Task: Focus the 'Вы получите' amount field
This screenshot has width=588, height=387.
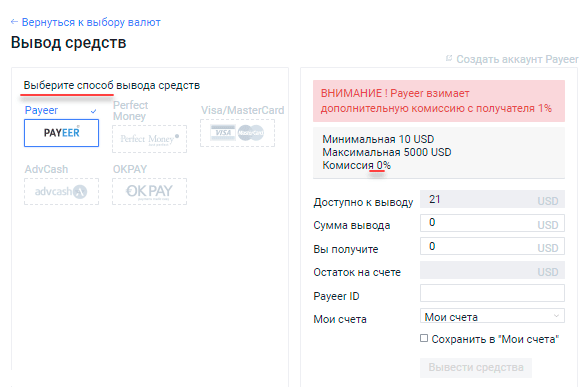Action: [x=492, y=247]
